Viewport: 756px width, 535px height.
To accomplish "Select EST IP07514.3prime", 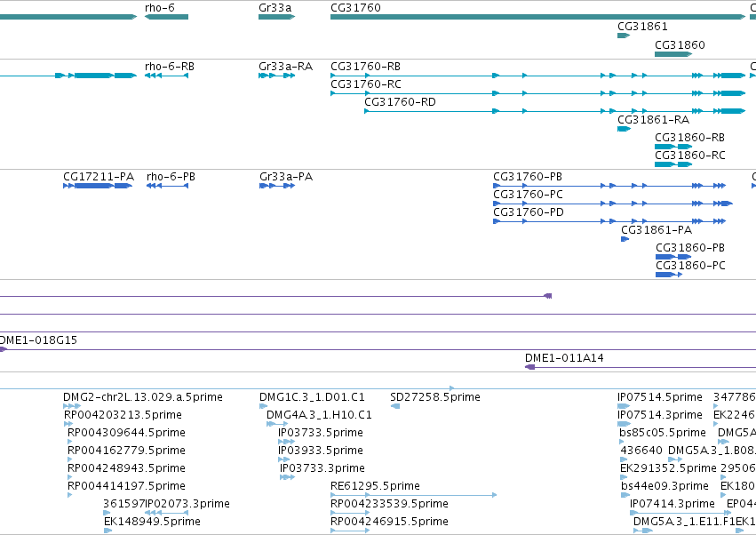I will tap(624, 424).
